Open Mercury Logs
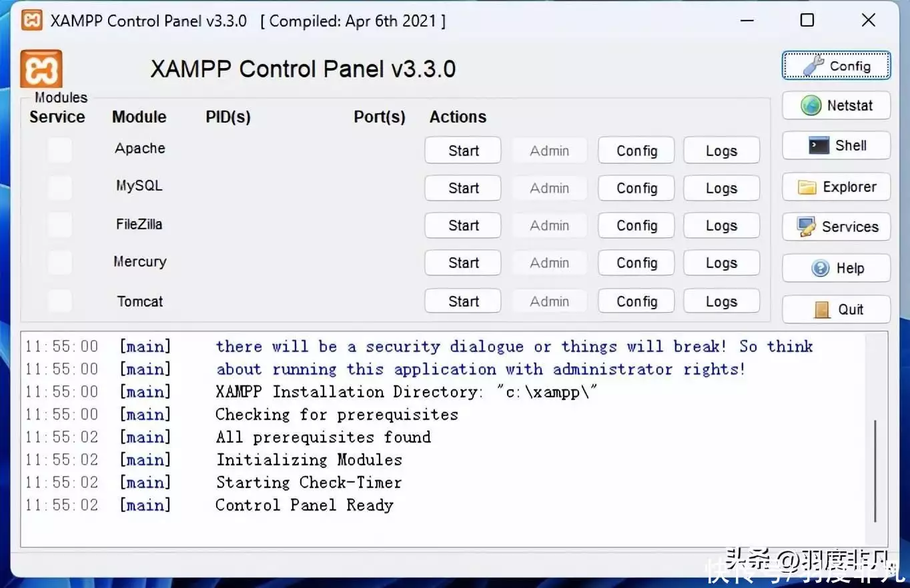The width and height of the screenshot is (910, 588). pos(721,263)
